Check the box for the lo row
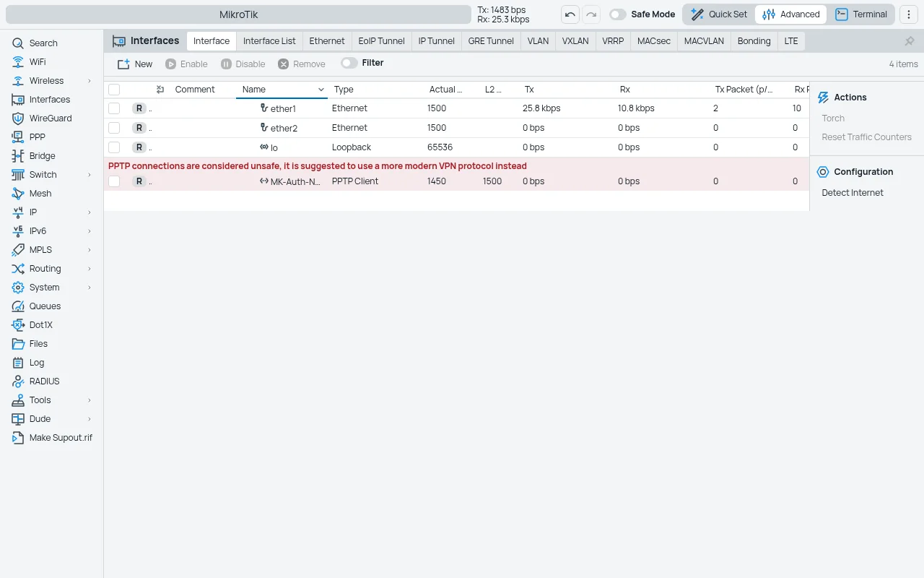 tap(114, 147)
